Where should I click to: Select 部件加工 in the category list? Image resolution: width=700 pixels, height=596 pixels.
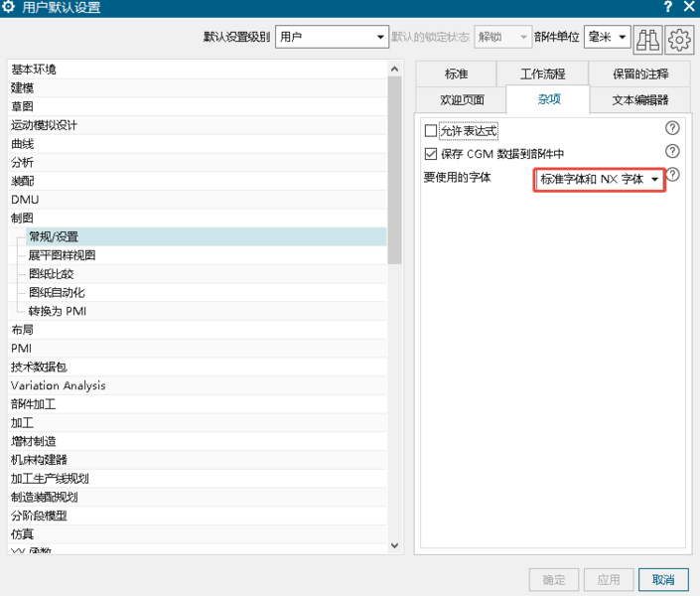coord(198,404)
